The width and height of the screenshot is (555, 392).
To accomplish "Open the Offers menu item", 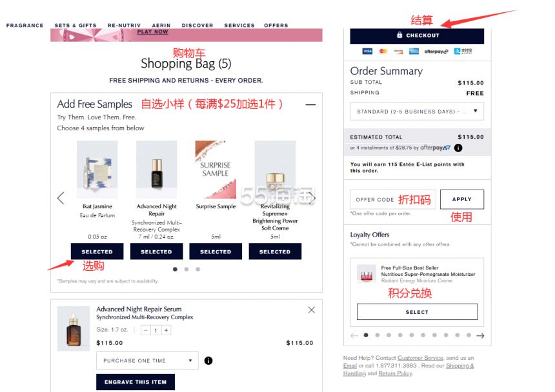I will [x=276, y=25].
